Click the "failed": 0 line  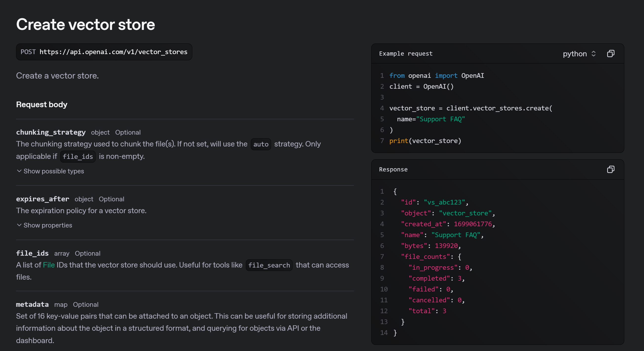(x=430, y=289)
